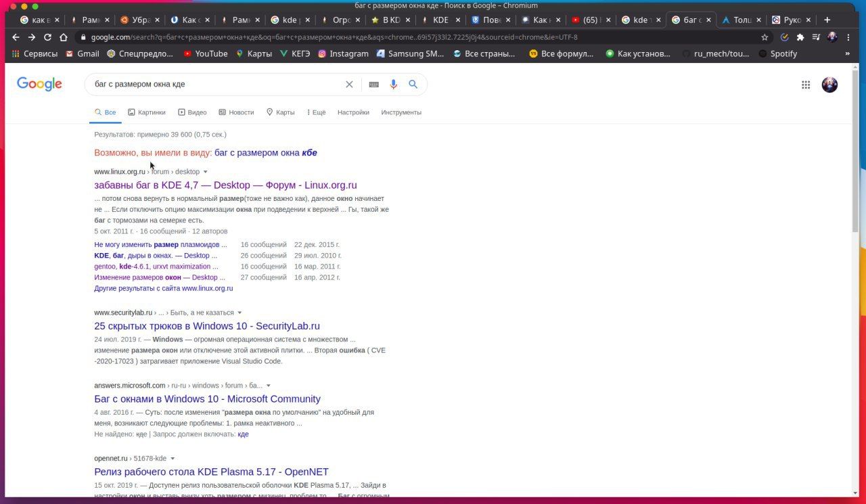
Task: Switch to the Карты search tab
Action: point(280,112)
